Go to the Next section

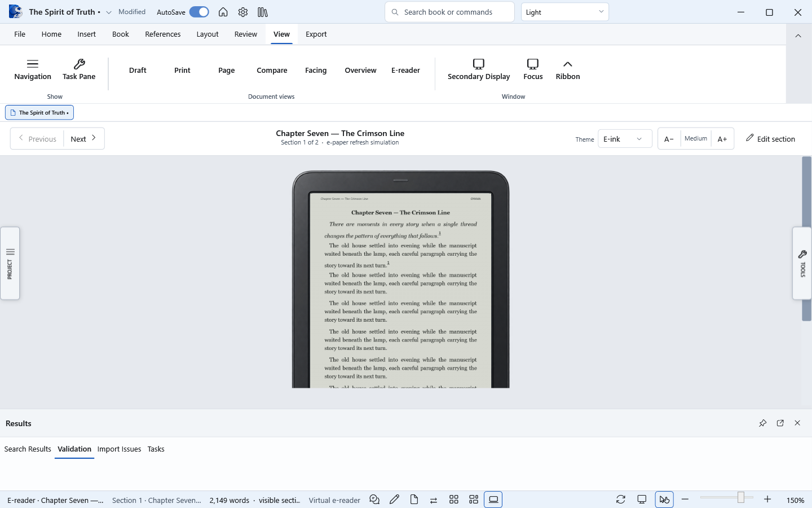click(84, 138)
